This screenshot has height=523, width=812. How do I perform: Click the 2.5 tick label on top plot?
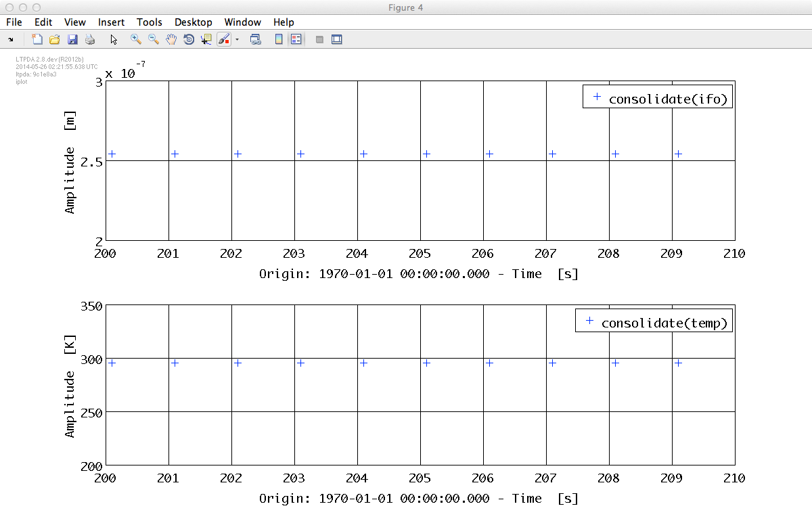91,162
